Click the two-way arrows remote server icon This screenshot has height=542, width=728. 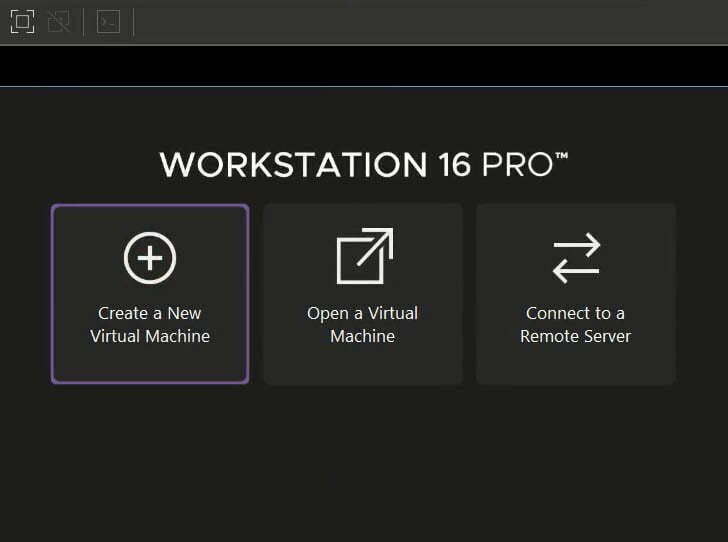[x=576, y=258]
